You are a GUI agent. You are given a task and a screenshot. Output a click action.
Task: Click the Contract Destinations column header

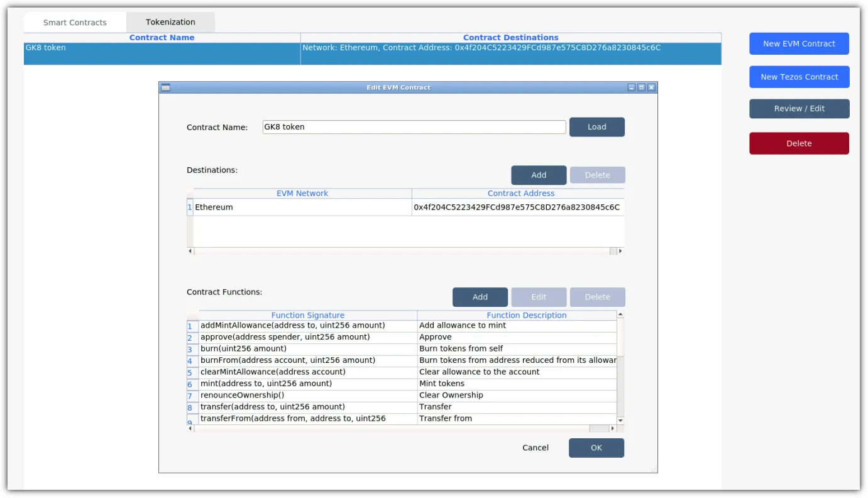[x=511, y=38]
